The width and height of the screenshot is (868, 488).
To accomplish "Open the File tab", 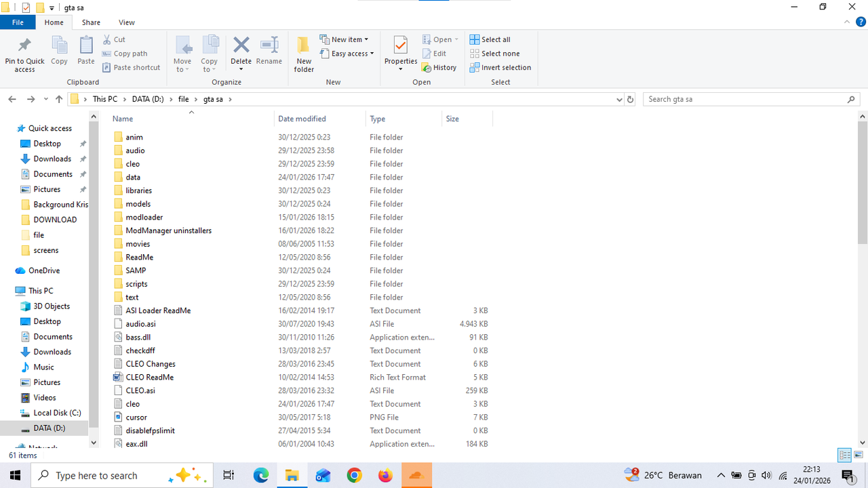I will coord(18,22).
